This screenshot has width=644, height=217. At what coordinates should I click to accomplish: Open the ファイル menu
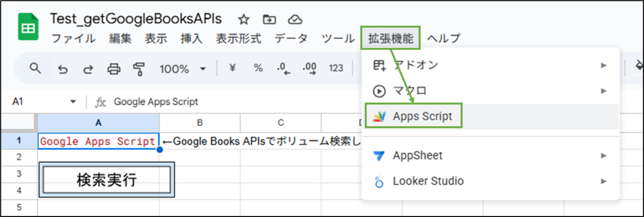(73, 38)
